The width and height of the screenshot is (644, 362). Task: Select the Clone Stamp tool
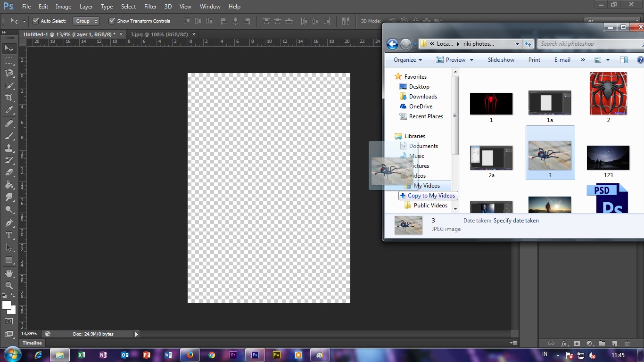click(x=8, y=148)
